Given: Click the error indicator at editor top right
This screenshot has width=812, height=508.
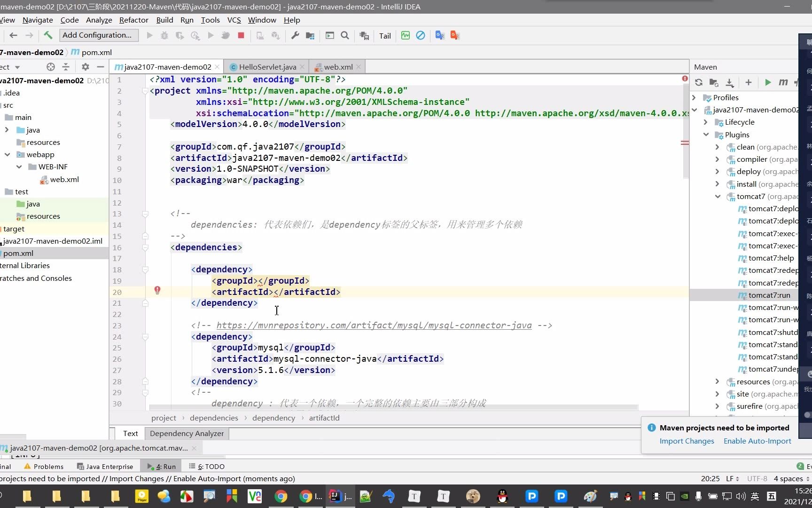Looking at the screenshot, I should tap(685, 79).
